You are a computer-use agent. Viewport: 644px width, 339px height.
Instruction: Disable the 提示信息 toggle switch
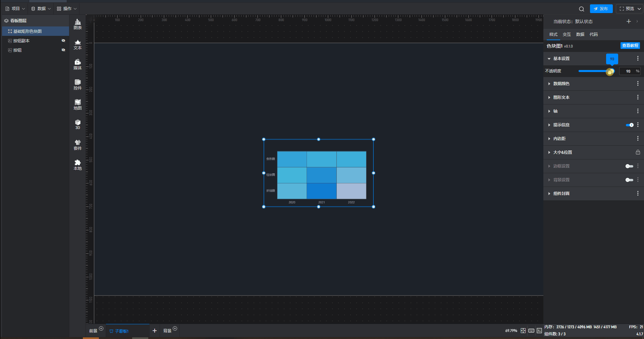click(x=629, y=125)
